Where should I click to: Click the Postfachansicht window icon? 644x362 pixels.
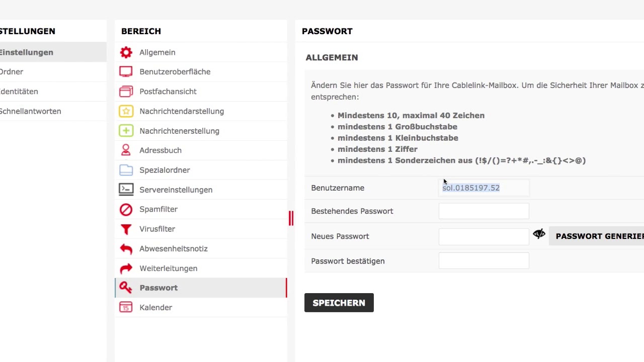pos(126,92)
